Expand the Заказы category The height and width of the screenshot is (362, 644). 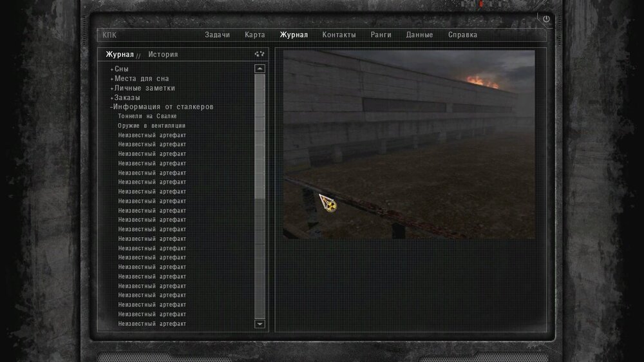(x=126, y=97)
